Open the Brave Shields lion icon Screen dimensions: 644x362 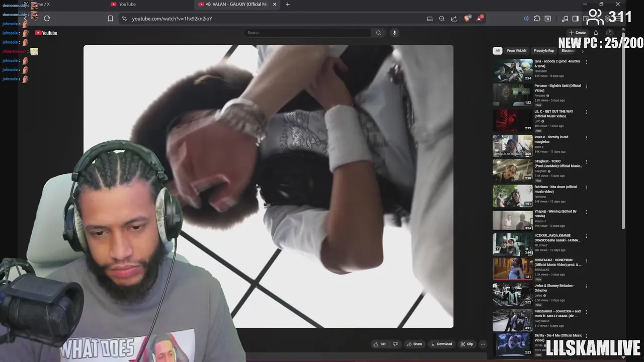(x=467, y=19)
